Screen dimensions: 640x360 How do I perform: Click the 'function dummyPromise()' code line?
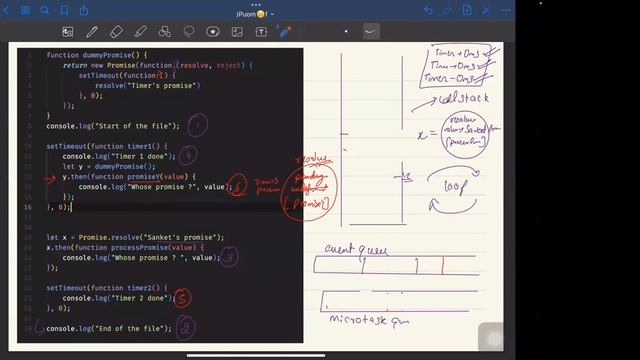[97, 55]
